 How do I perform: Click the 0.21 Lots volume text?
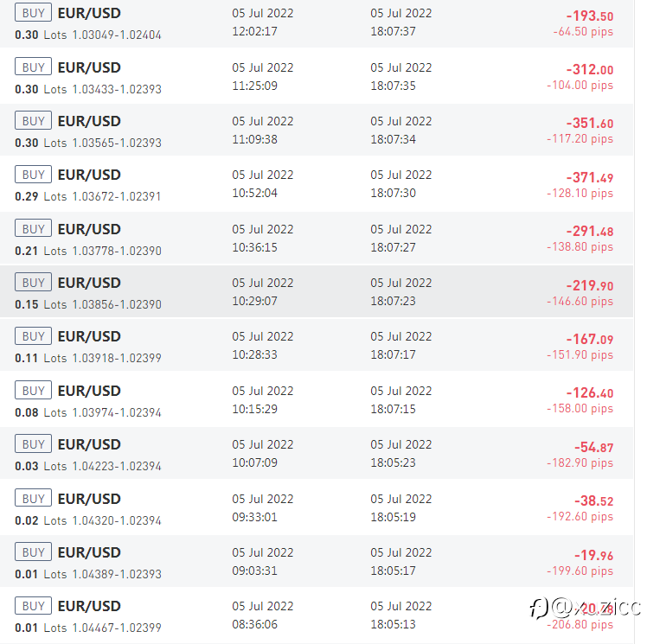[41, 251]
